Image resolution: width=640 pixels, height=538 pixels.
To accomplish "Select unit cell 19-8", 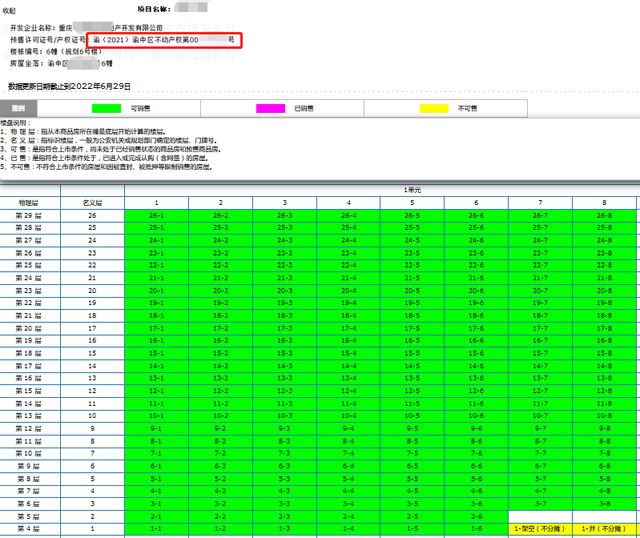I will tap(604, 303).
